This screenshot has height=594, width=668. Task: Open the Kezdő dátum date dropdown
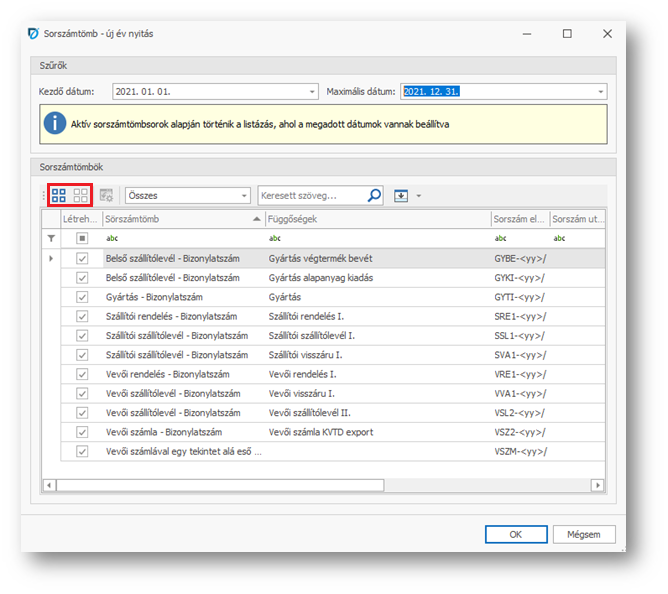point(312,92)
